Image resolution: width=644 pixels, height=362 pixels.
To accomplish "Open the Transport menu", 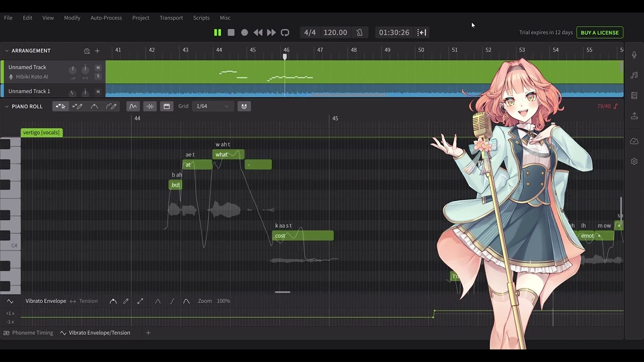I will coord(171,18).
